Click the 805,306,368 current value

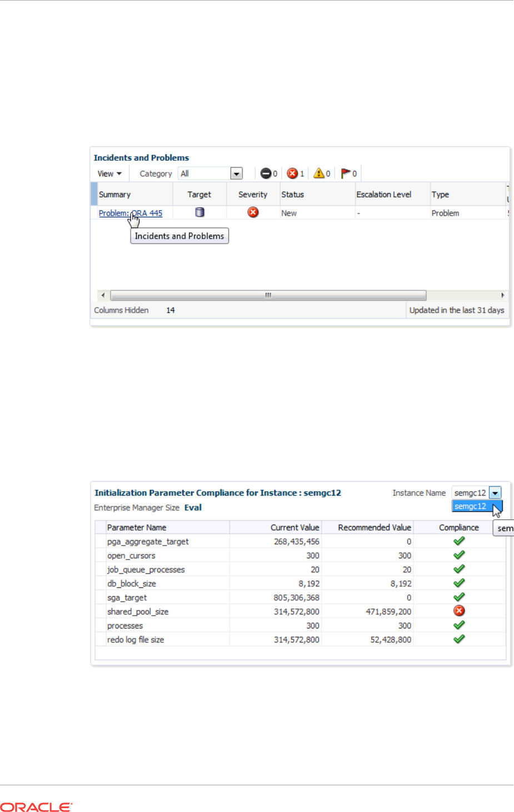click(296, 597)
